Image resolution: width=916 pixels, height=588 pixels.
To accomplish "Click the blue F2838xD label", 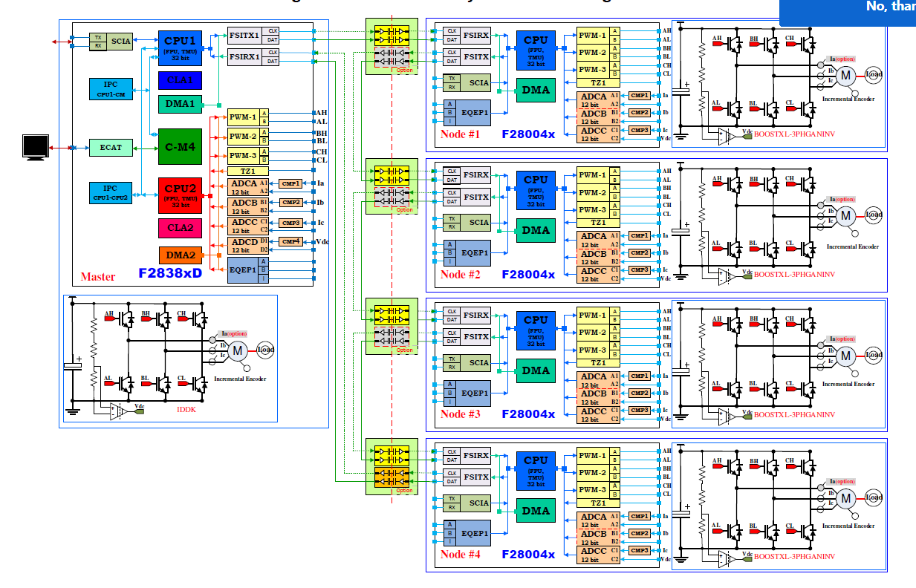I will (170, 273).
